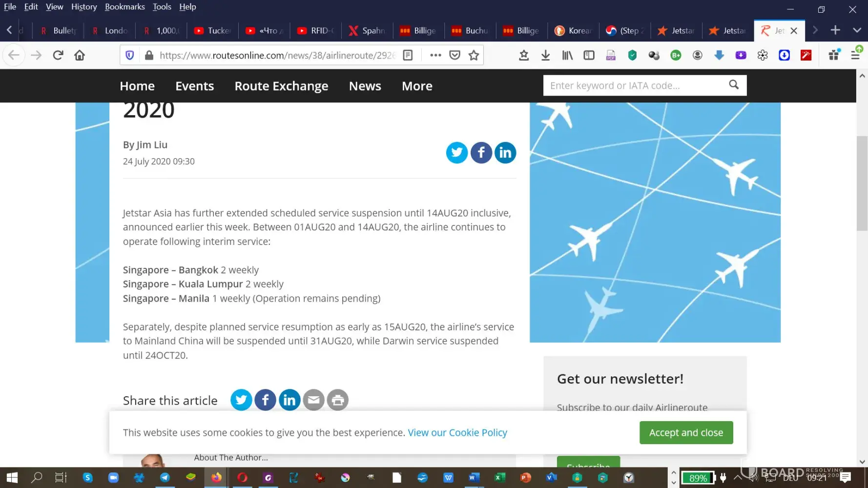Open the View our Cookie Policy link

(x=457, y=432)
